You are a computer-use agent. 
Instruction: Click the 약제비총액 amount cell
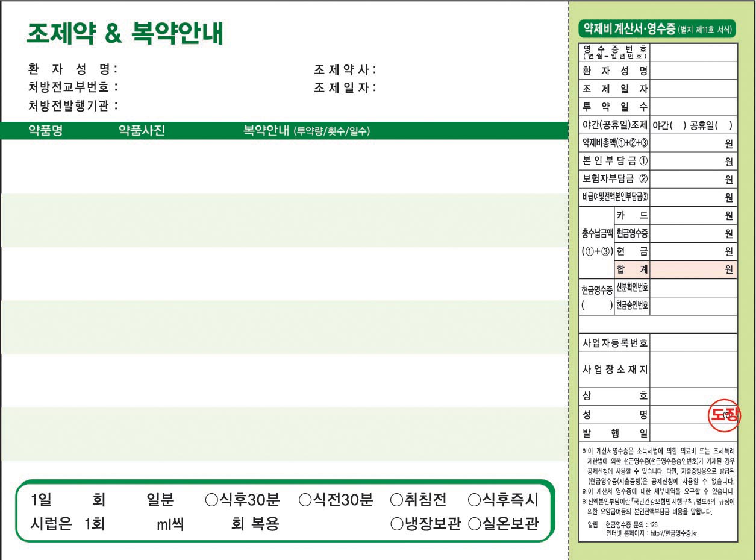(693, 143)
